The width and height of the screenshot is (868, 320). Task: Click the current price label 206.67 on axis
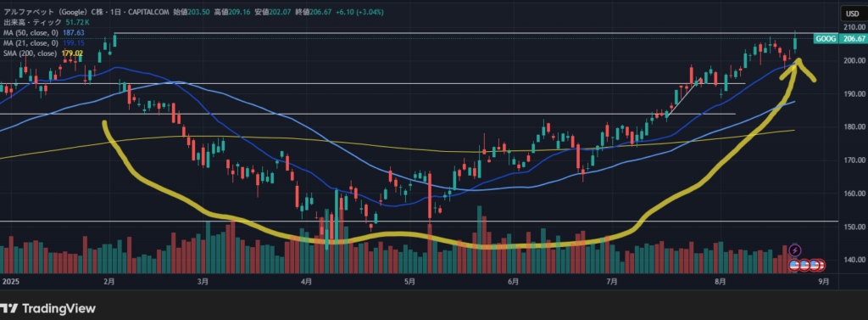click(853, 39)
